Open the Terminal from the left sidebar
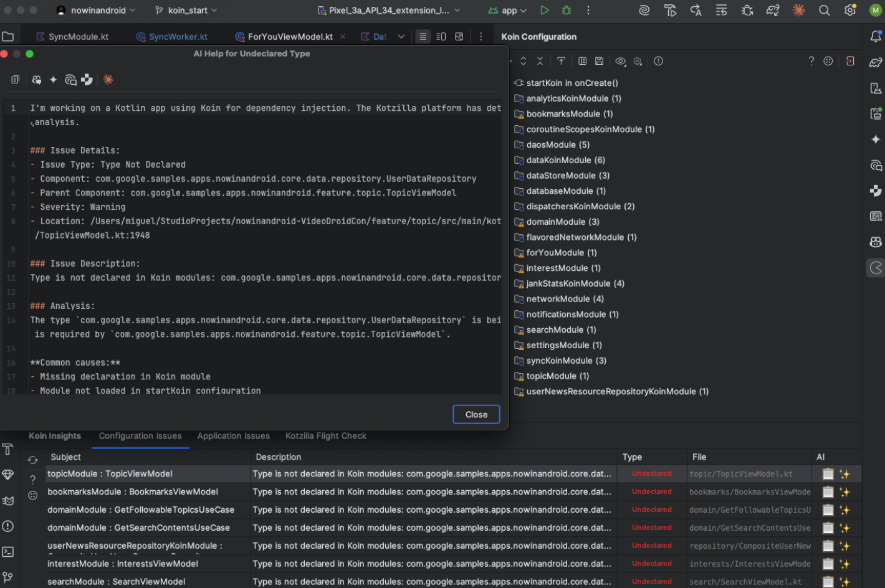885x588 pixels. [8, 552]
